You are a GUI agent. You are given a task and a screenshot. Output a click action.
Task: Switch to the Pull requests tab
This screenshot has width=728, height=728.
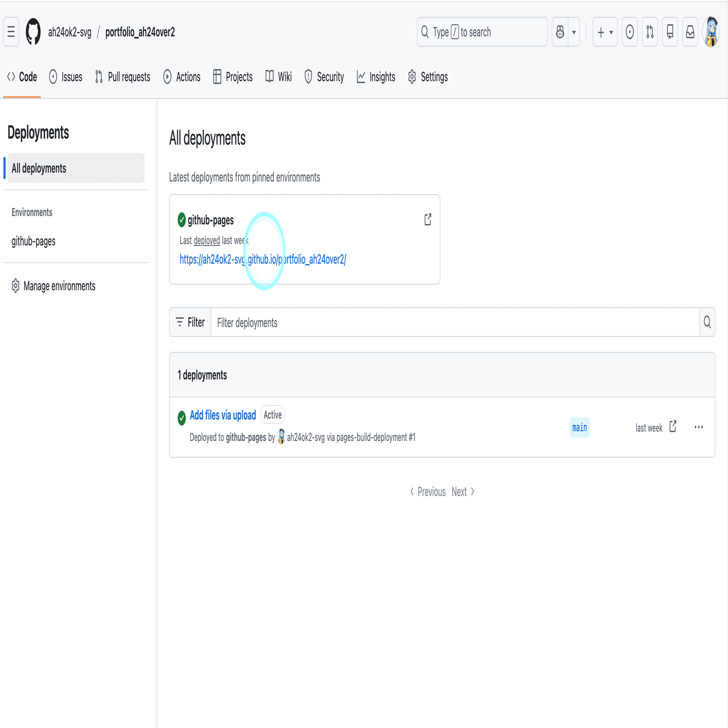click(x=123, y=77)
